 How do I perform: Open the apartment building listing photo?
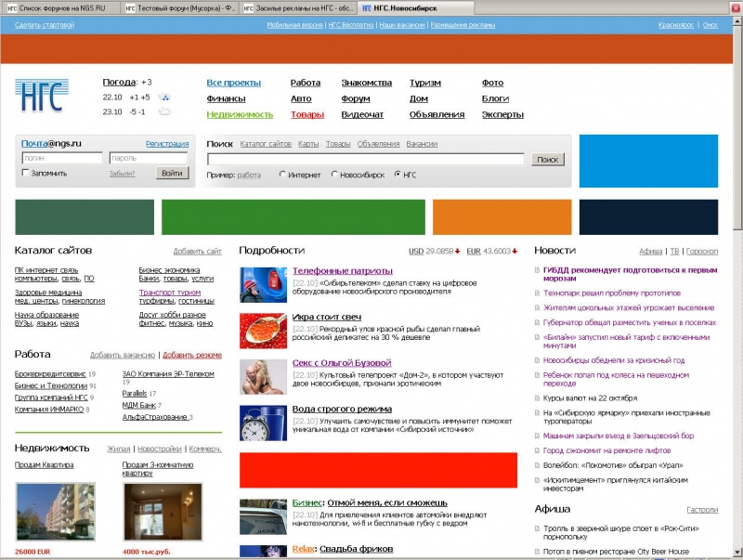43,510
